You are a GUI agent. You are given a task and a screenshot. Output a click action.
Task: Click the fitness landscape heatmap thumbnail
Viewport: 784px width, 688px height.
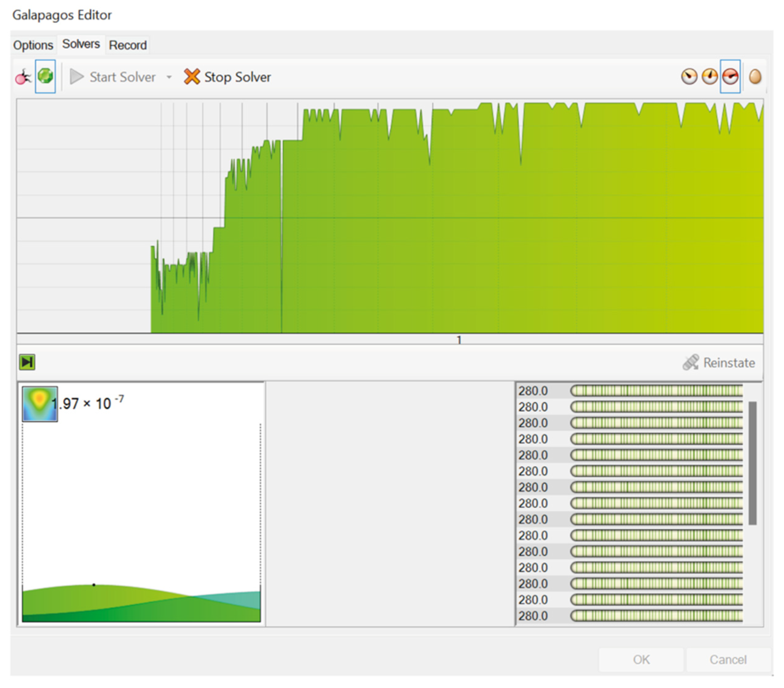[x=40, y=404]
